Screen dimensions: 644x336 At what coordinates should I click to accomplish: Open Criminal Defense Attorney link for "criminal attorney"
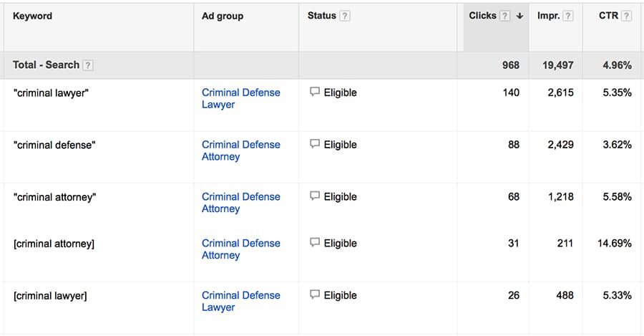pos(240,202)
